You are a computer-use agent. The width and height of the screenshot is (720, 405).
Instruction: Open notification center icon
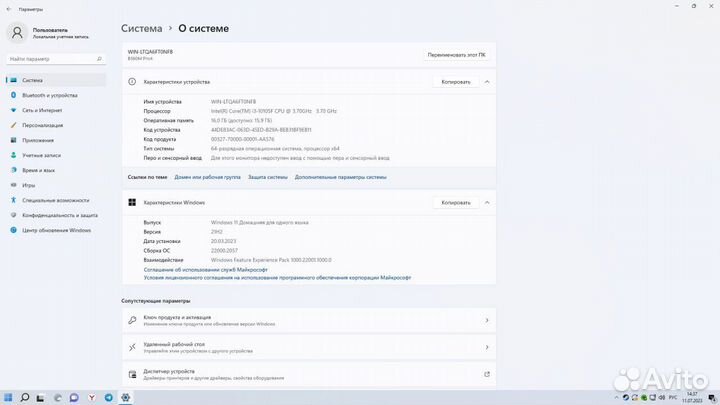(711, 398)
